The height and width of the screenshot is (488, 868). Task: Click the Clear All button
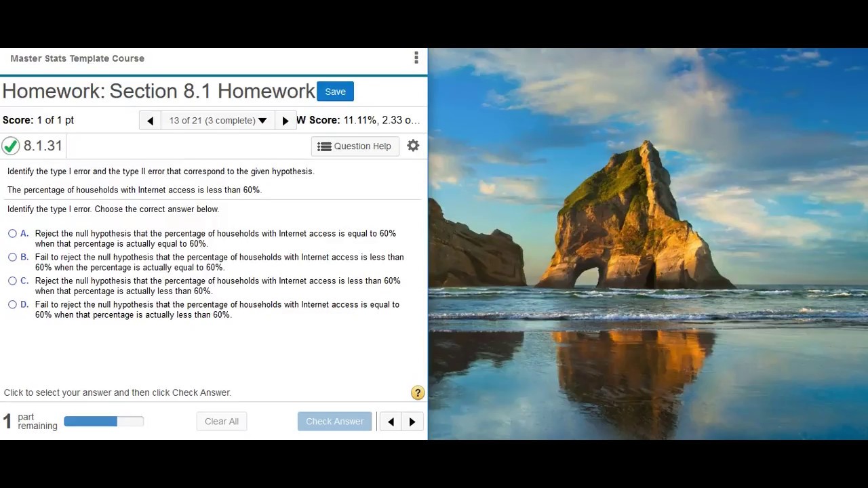(x=222, y=422)
